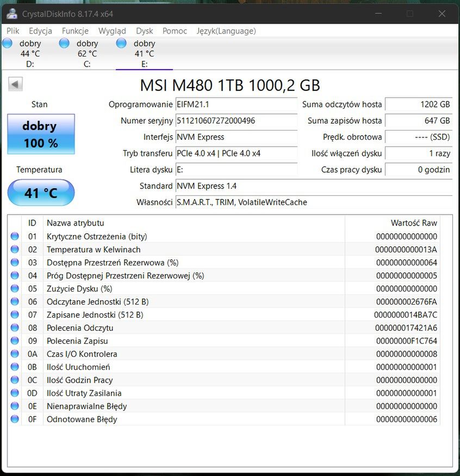Click the blue status orb for disk D:

coord(7,43)
